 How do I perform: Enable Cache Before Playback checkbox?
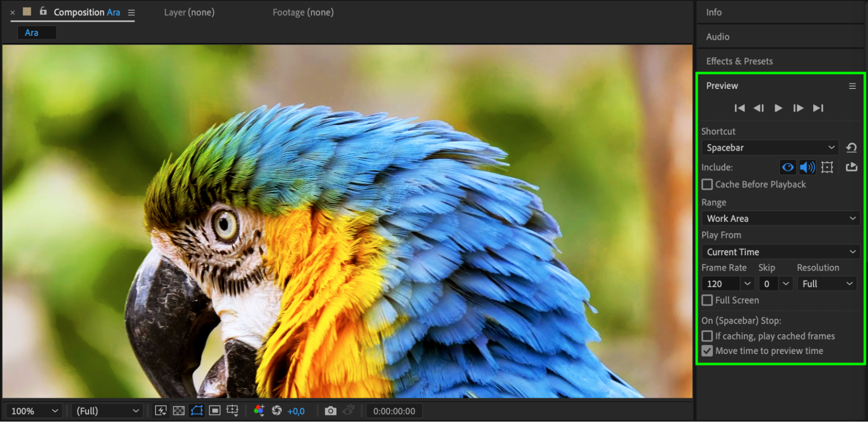[x=707, y=184]
